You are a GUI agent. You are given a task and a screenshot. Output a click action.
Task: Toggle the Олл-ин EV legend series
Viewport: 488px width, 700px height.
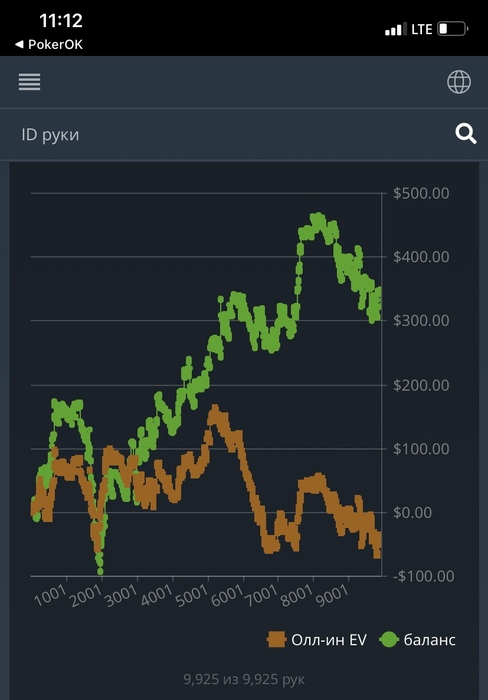[317, 640]
